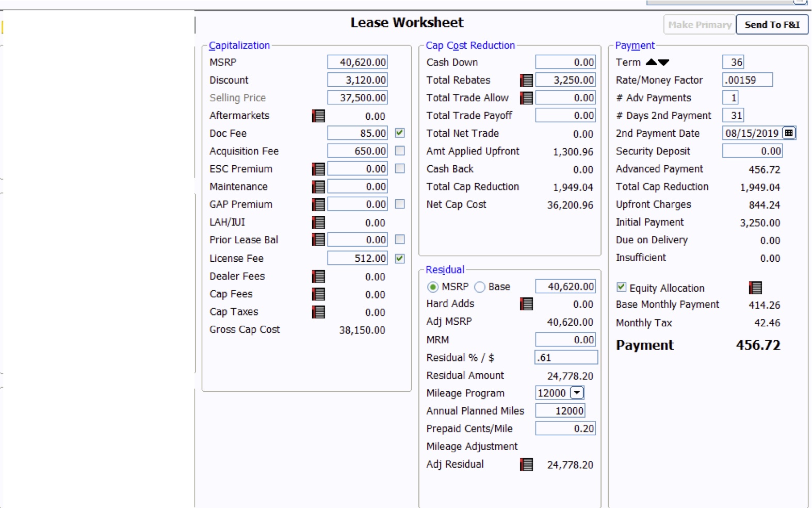This screenshot has height=508, width=812.
Task: Click the Rate/Money Factor input field
Action: click(x=747, y=80)
